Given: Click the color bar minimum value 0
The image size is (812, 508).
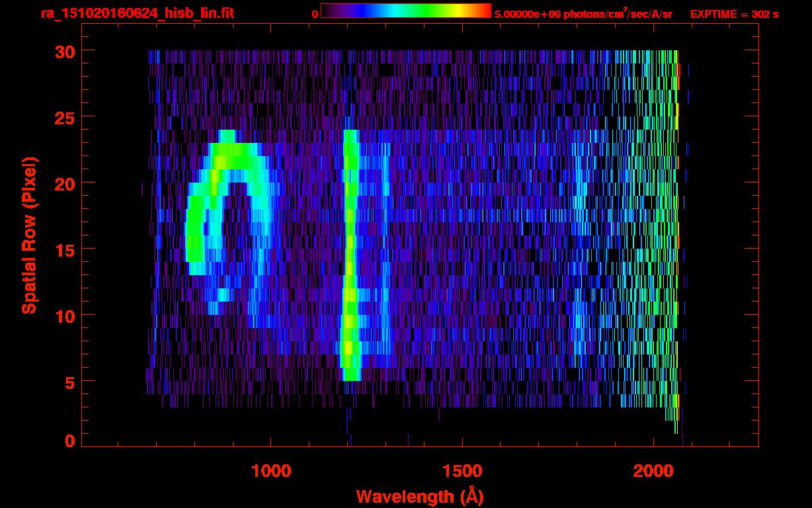Looking at the screenshot, I should (x=315, y=14).
